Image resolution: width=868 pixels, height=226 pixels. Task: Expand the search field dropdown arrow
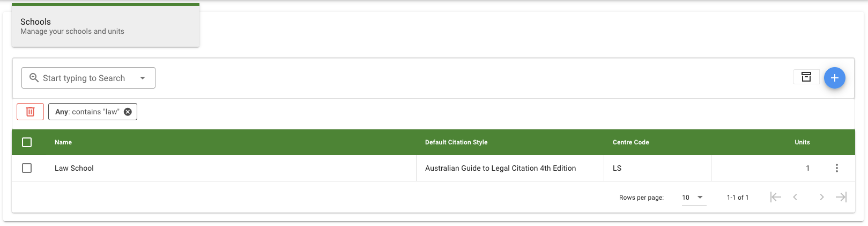tap(143, 78)
